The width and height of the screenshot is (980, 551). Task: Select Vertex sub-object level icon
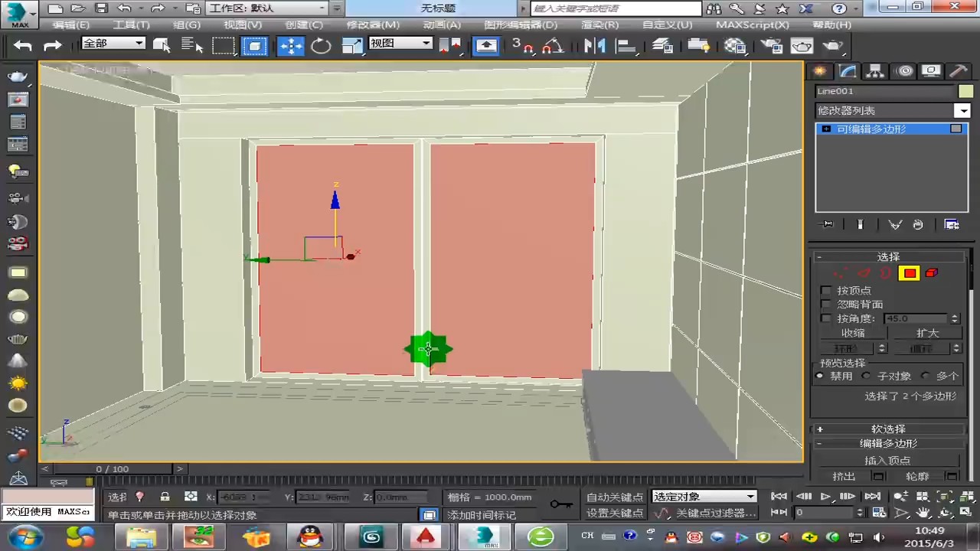tap(841, 273)
